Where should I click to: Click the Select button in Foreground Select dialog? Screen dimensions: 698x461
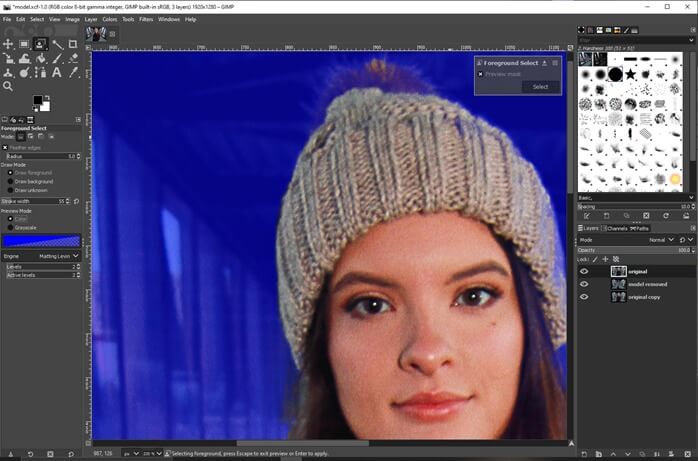click(540, 87)
